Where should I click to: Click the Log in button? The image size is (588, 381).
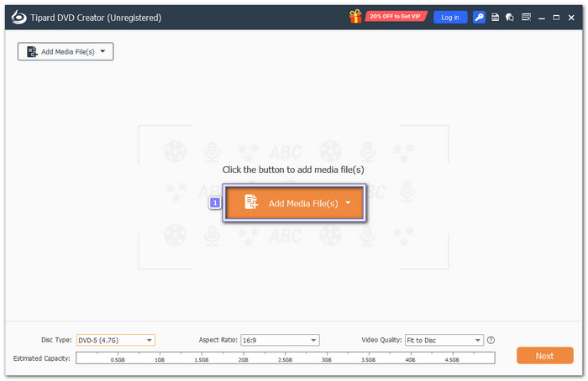pyautogui.click(x=450, y=18)
